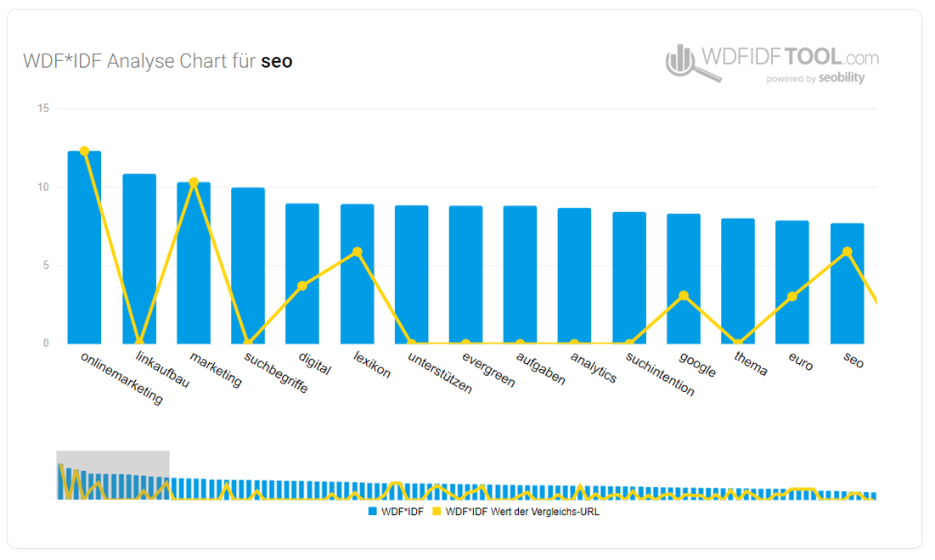Select the suchbegriffe bar
This screenshot has width=935, height=560.
point(248,266)
